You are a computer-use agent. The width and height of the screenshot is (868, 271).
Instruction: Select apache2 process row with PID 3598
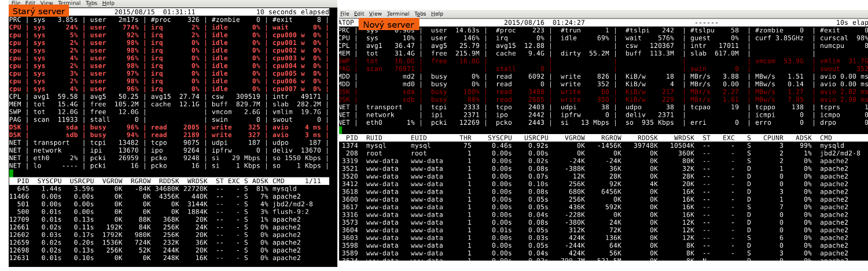click(602, 246)
